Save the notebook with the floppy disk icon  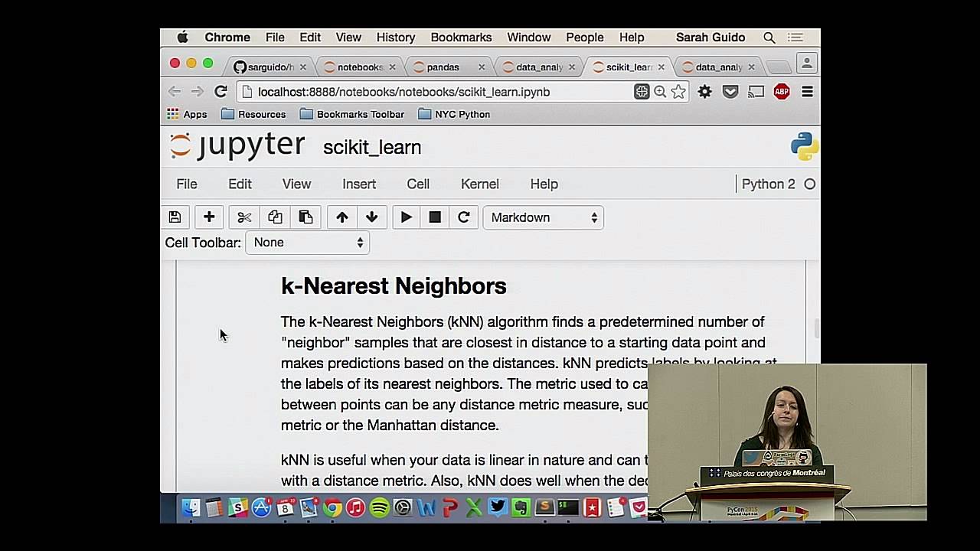point(175,217)
